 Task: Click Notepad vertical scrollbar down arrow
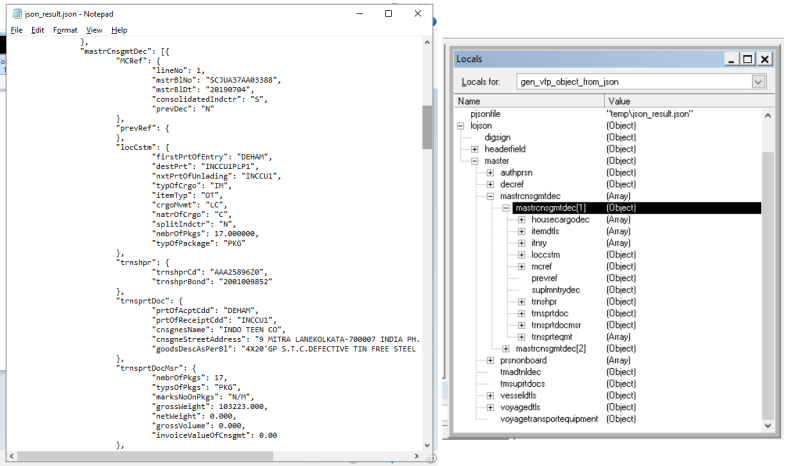[x=428, y=446]
